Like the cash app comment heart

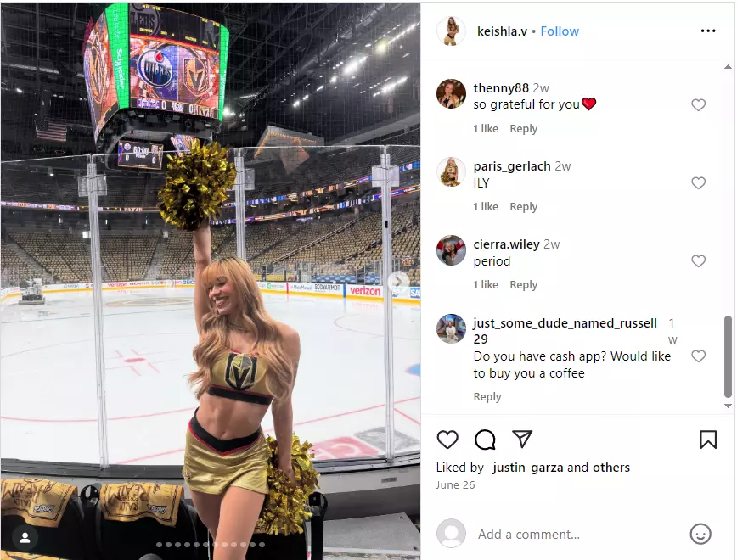click(699, 356)
